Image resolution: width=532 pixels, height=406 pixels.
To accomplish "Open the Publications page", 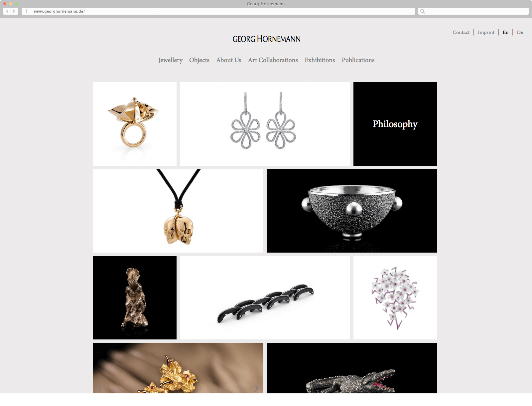I will coord(358,60).
